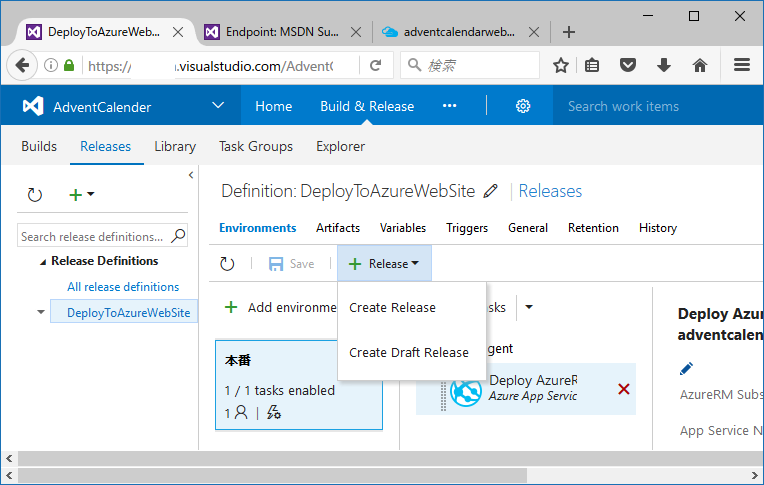Open All release definitions link
Image resolution: width=764 pixels, height=485 pixels.
click(x=123, y=287)
